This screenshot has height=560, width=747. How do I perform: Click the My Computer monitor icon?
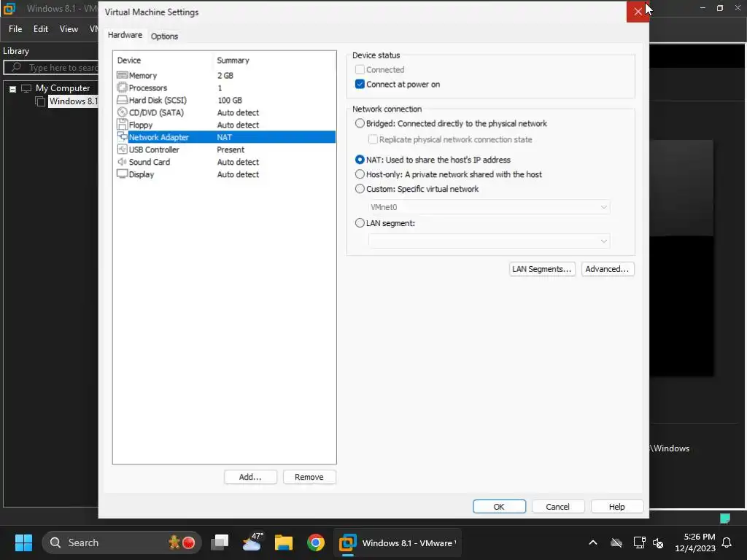pyautogui.click(x=26, y=88)
